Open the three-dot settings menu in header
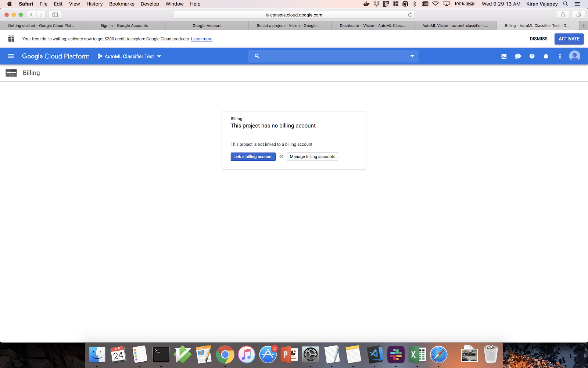 click(560, 56)
